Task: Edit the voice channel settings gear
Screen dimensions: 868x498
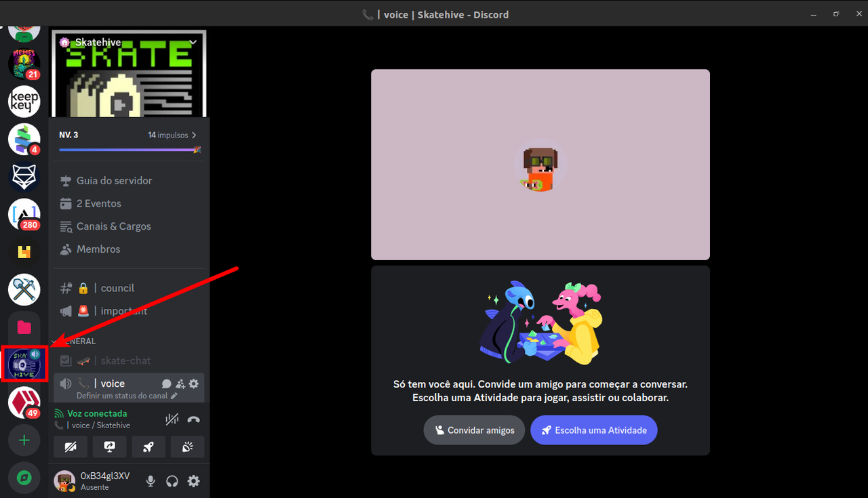Action: click(194, 383)
